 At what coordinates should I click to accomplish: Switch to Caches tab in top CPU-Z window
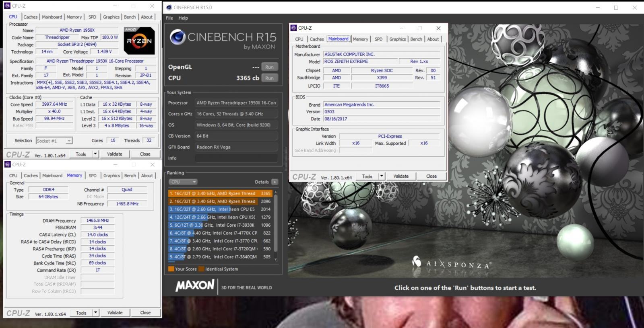click(30, 17)
